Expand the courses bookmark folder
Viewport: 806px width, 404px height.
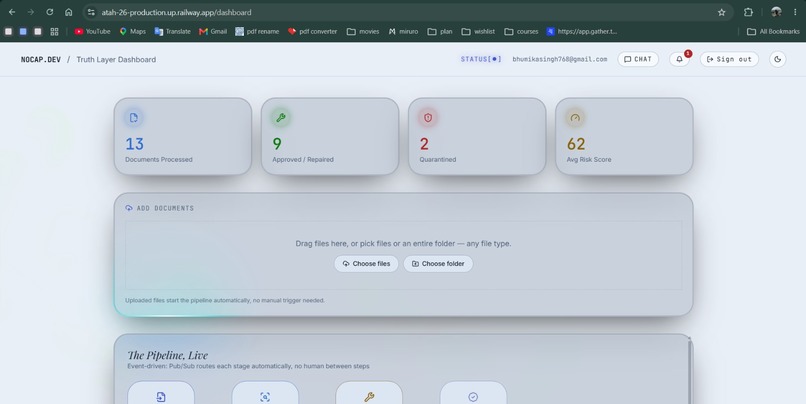pyautogui.click(x=521, y=31)
